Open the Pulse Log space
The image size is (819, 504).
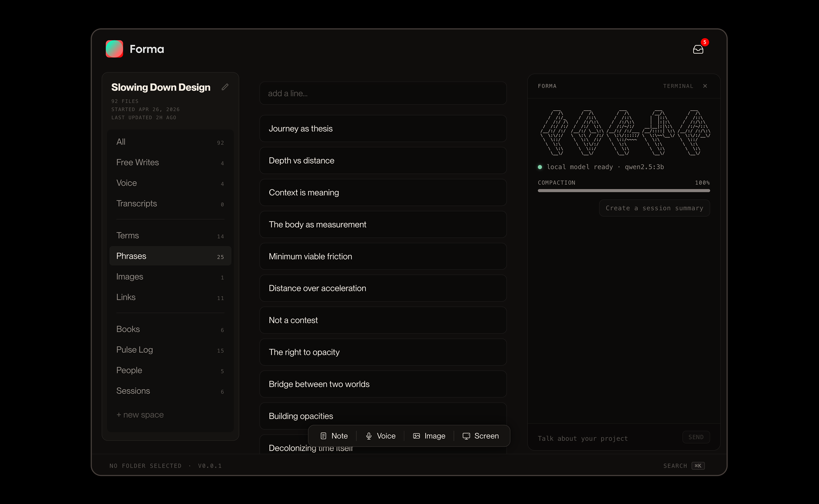[170, 350]
